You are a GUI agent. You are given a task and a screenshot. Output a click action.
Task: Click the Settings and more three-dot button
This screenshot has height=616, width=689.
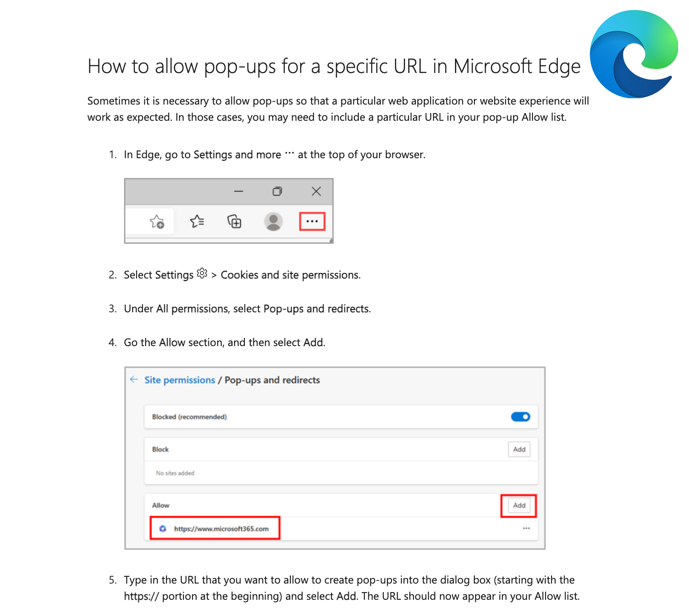(x=312, y=221)
